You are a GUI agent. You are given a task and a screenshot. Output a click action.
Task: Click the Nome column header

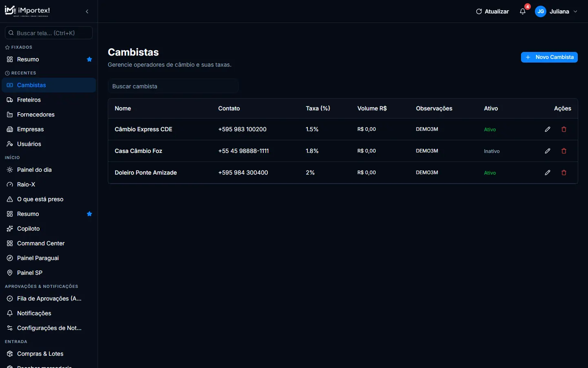click(123, 108)
